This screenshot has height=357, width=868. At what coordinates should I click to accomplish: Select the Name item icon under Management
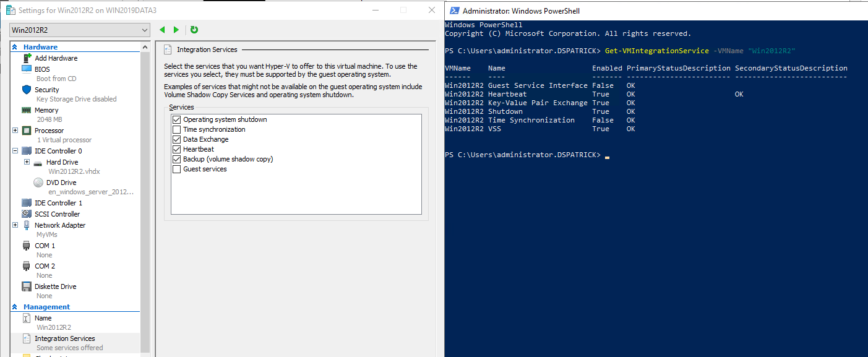(x=27, y=318)
